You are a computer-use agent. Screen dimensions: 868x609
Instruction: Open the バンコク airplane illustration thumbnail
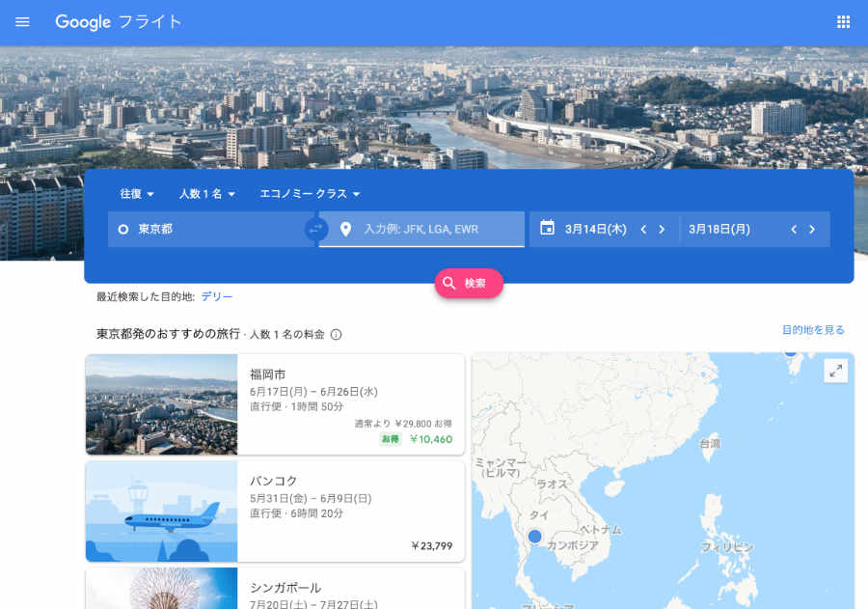tap(162, 512)
